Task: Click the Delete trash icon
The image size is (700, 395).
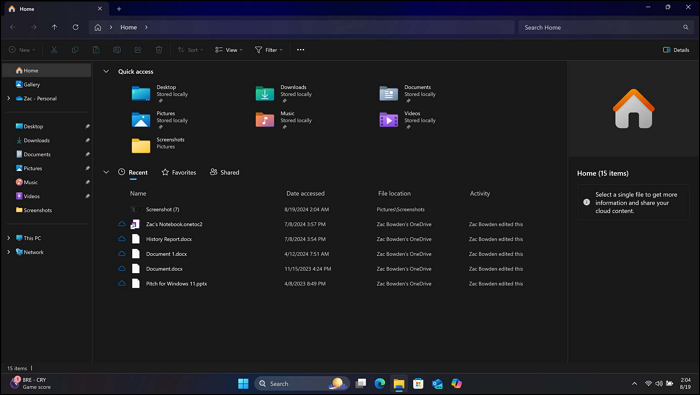Action: tap(159, 50)
